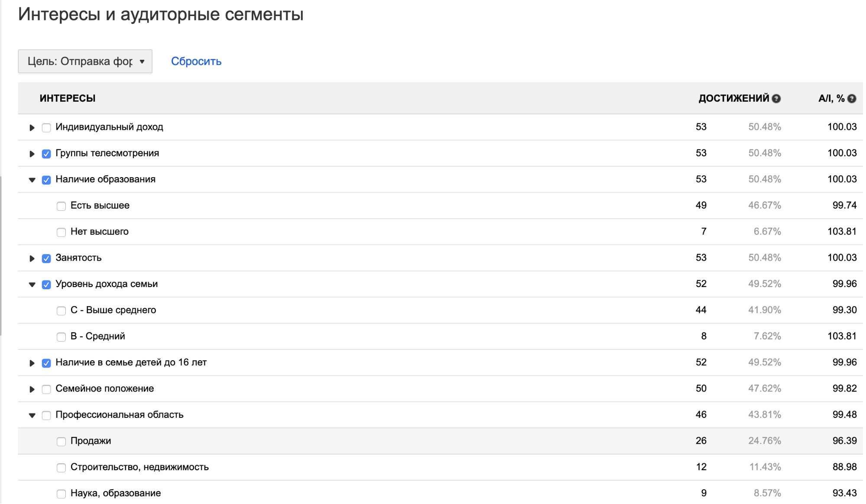Uncheck the Наличие в семье детей checkbox
Viewport: 866px width, 504px height.
[46, 363]
